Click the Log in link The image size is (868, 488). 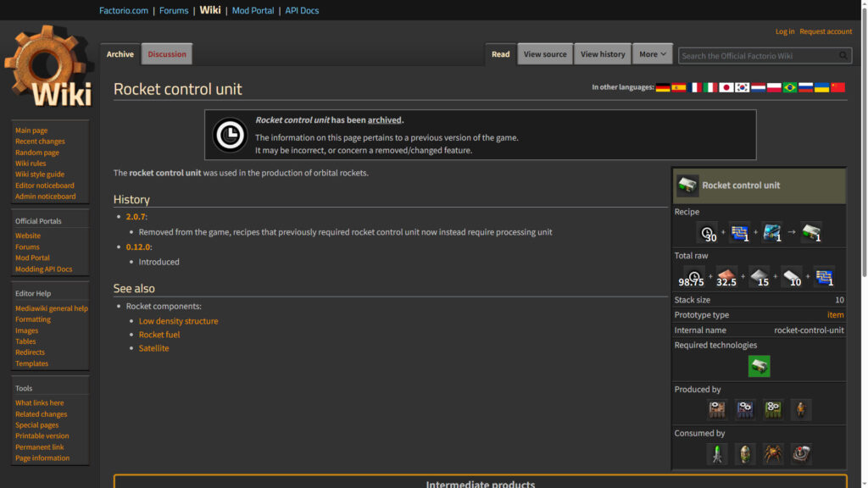click(785, 31)
